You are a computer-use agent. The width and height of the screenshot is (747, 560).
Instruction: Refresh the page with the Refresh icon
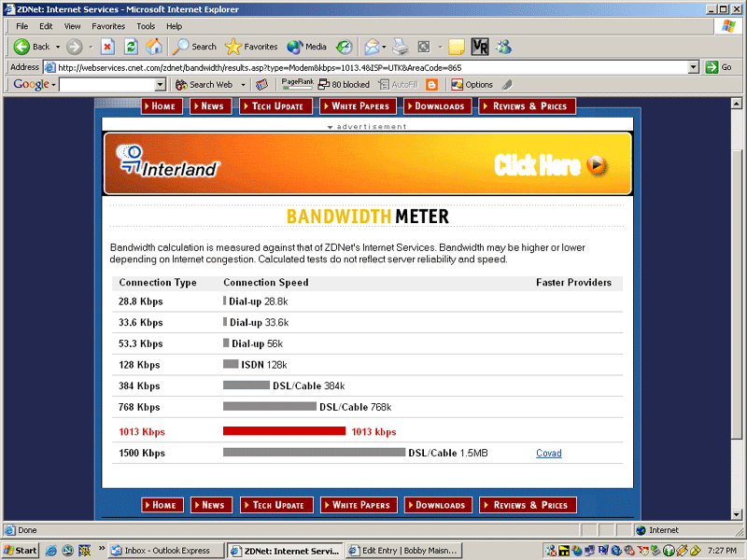pyautogui.click(x=131, y=47)
